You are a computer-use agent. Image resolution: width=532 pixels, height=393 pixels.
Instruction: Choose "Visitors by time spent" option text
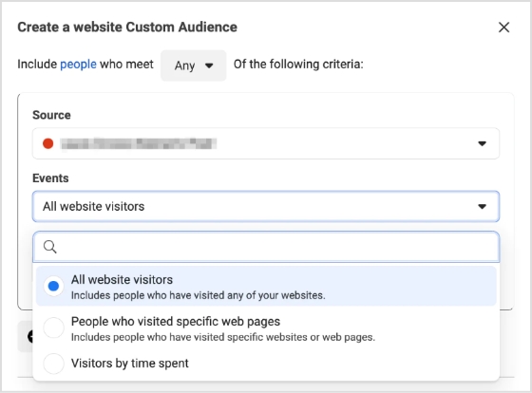129,364
